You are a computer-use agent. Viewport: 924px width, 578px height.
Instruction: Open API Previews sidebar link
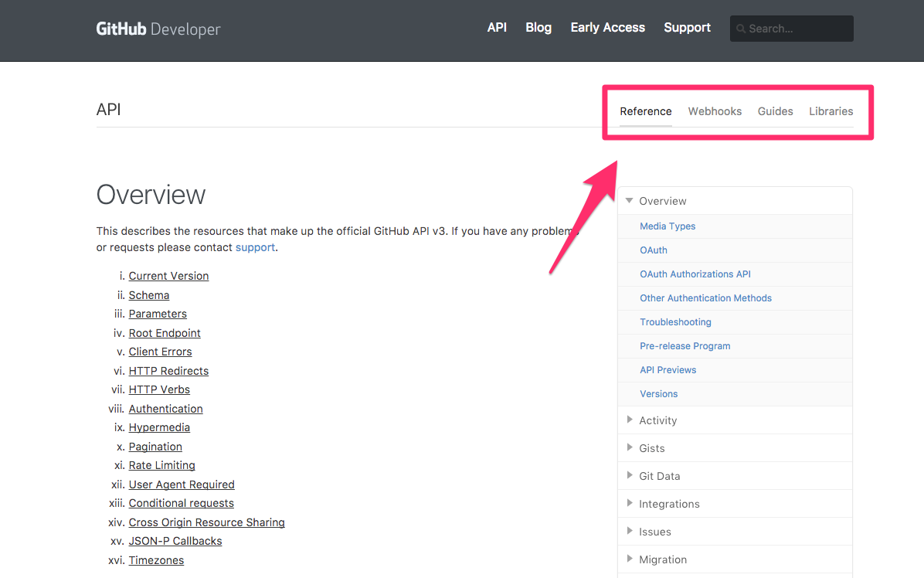(x=668, y=370)
